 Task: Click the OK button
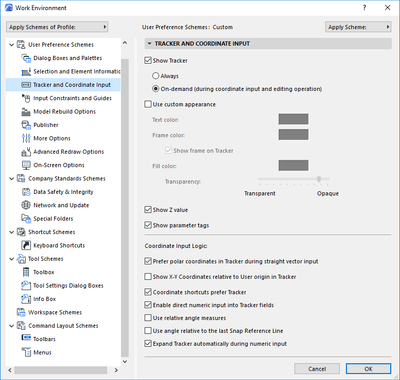368,369
